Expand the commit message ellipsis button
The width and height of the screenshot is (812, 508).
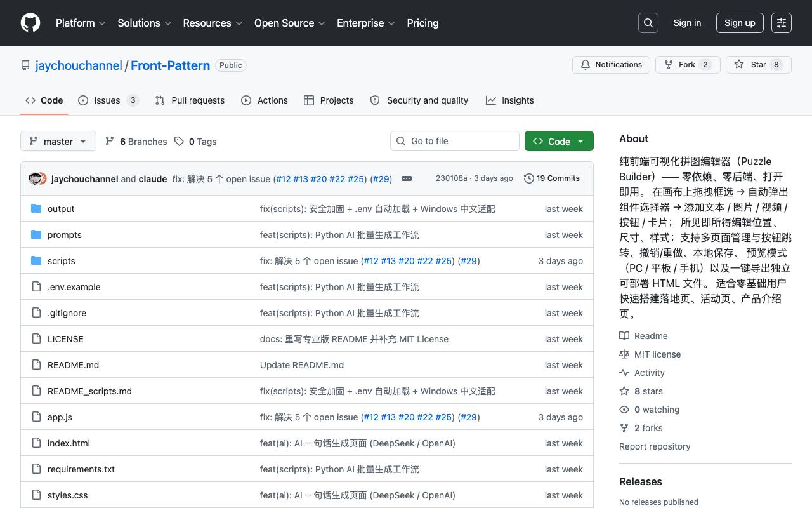[x=407, y=178]
